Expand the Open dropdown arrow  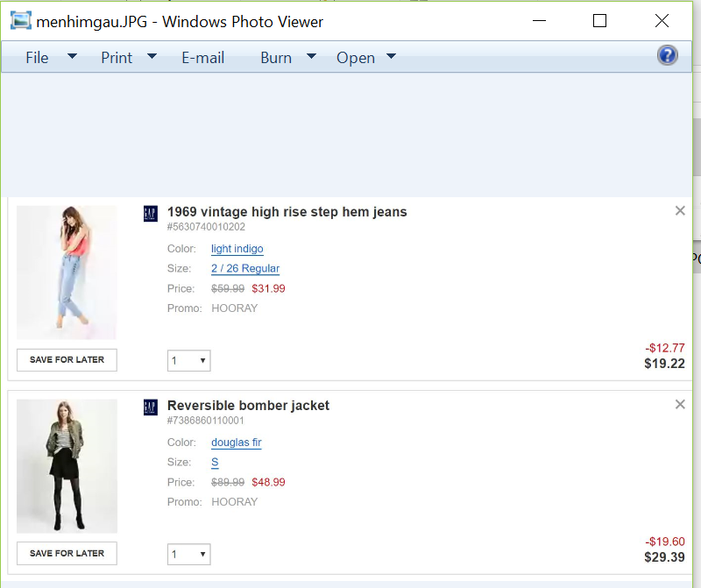pos(391,56)
